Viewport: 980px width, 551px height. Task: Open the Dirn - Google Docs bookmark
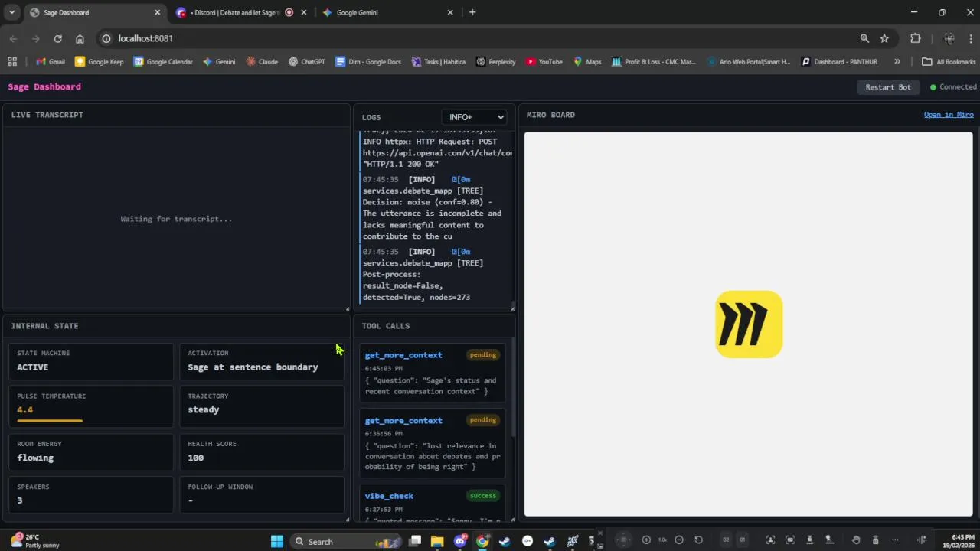pos(368,62)
